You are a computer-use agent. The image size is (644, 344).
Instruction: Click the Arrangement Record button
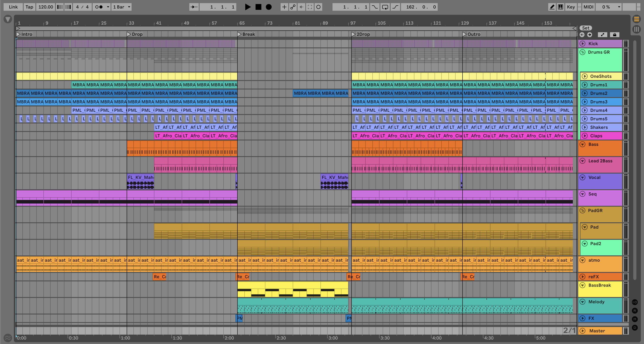point(269,7)
